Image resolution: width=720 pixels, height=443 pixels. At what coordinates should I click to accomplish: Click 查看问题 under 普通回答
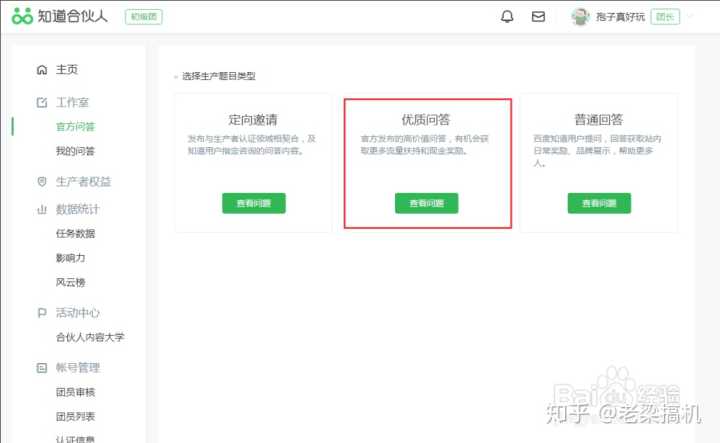(x=599, y=203)
